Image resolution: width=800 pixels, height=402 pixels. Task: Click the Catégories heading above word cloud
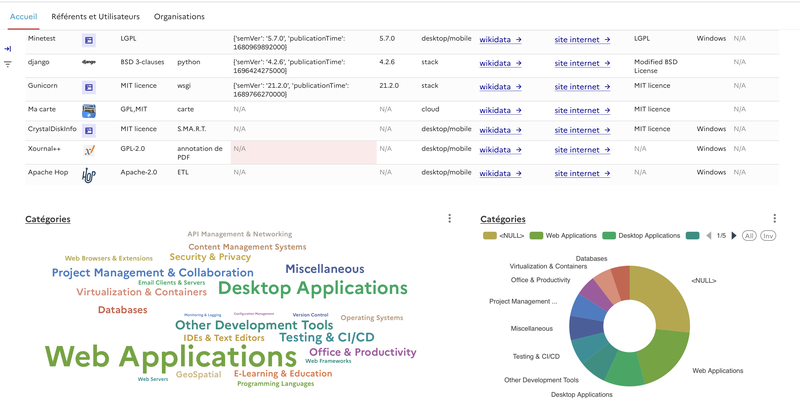48,219
